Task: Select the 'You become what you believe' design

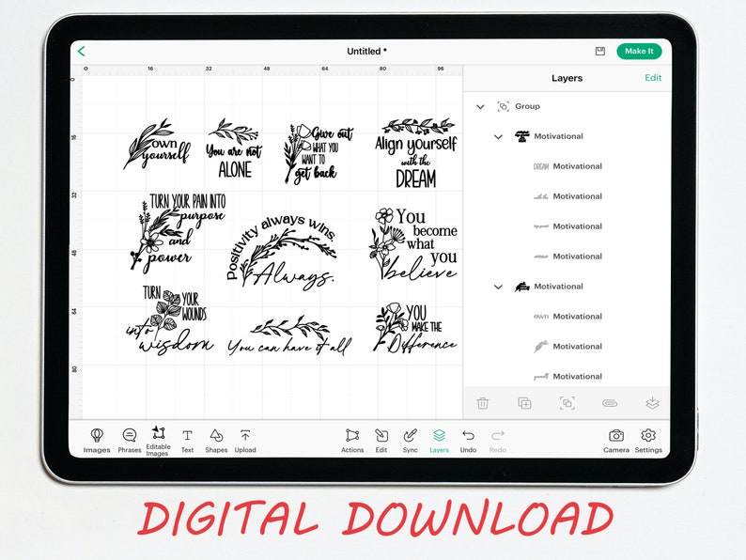Action: click(413, 243)
